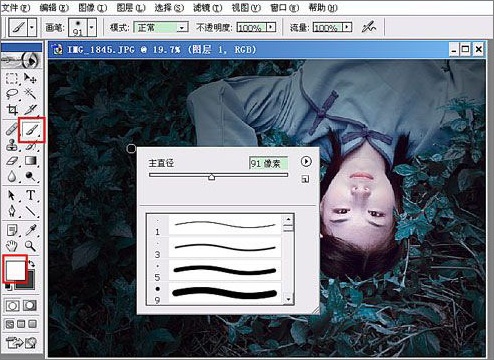
Task: Select the Type (T) tool
Action: point(30,195)
